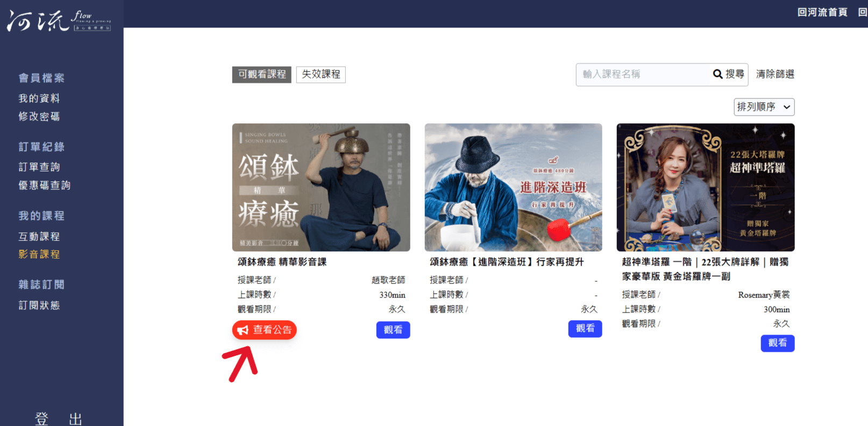Click the megaphone icon on 查看公告
The width and height of the screenshot is (868, 426).
[243, 330]
